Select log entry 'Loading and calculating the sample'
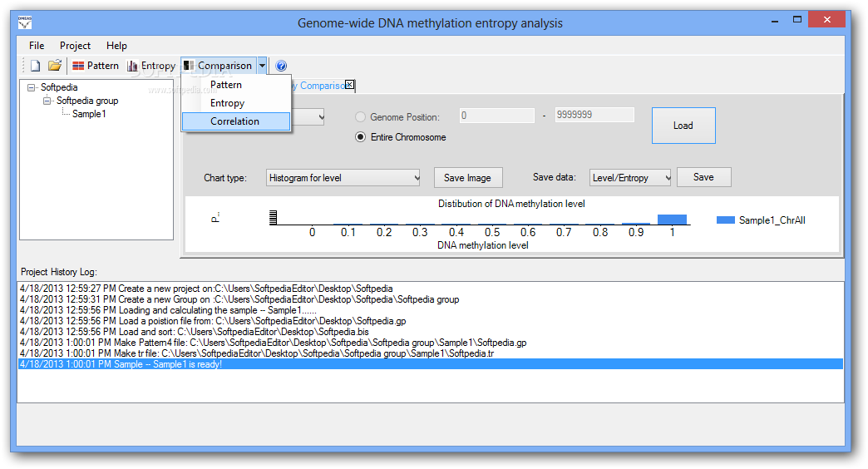 430,310
